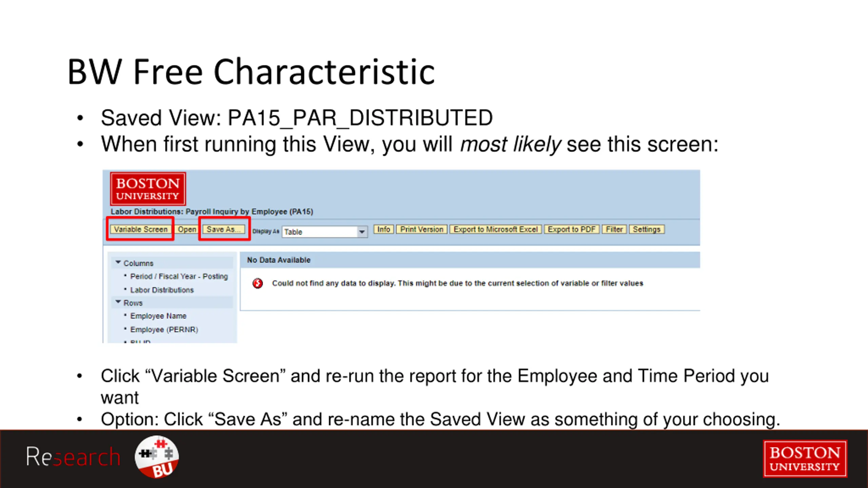
Task: Collapse the Columns section triangle
Action: (x=118, y=262)
